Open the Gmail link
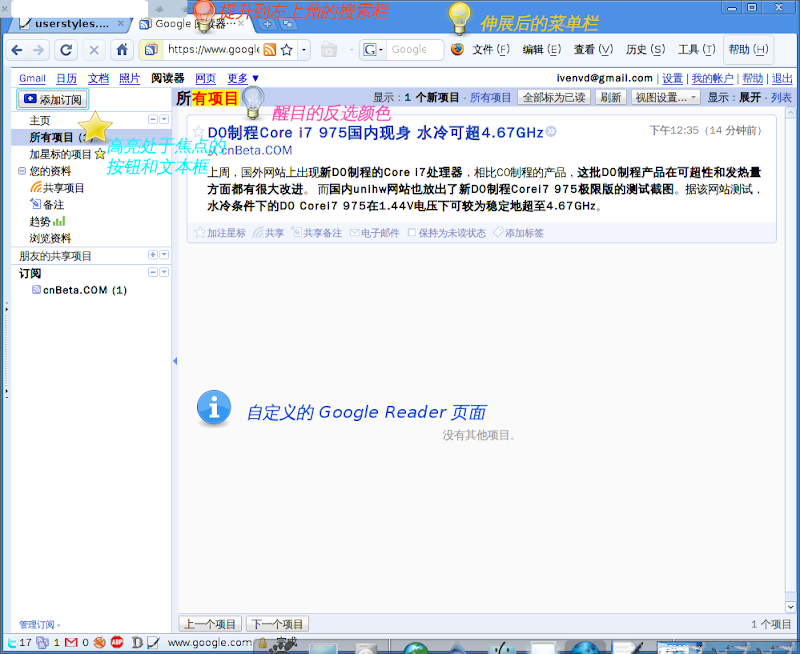Image resolution: width=800 pixels, height=654 pixels. pyautogui.click(x=32, y=78)
